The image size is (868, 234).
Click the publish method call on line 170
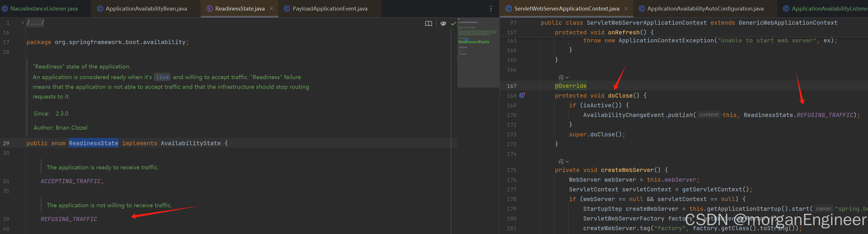click(x=680, y=115)
